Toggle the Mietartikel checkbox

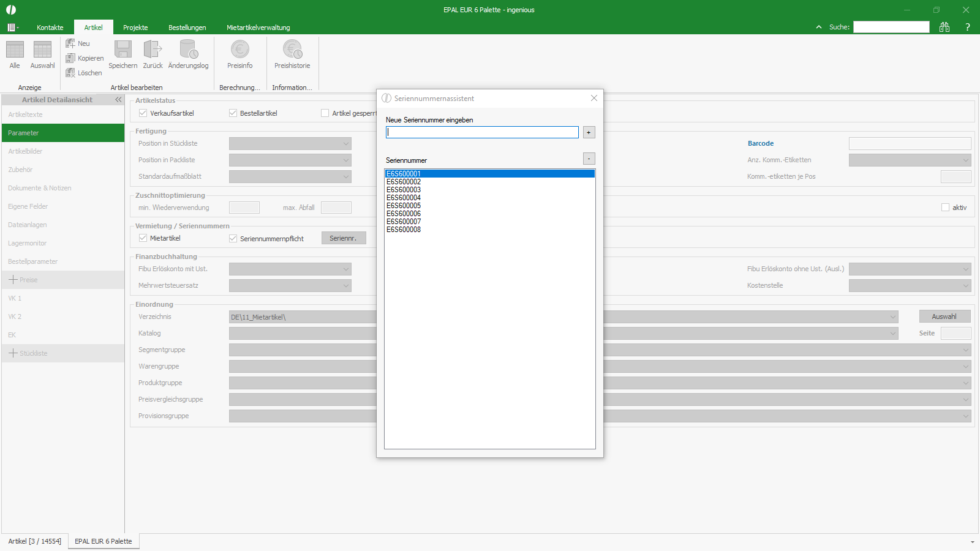pos(143,238)
